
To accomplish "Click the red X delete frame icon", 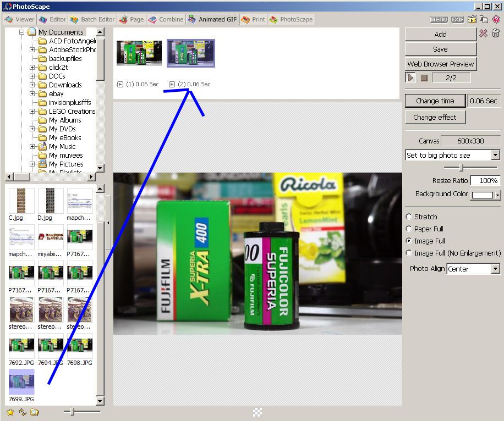I will (x=483, y=34).
